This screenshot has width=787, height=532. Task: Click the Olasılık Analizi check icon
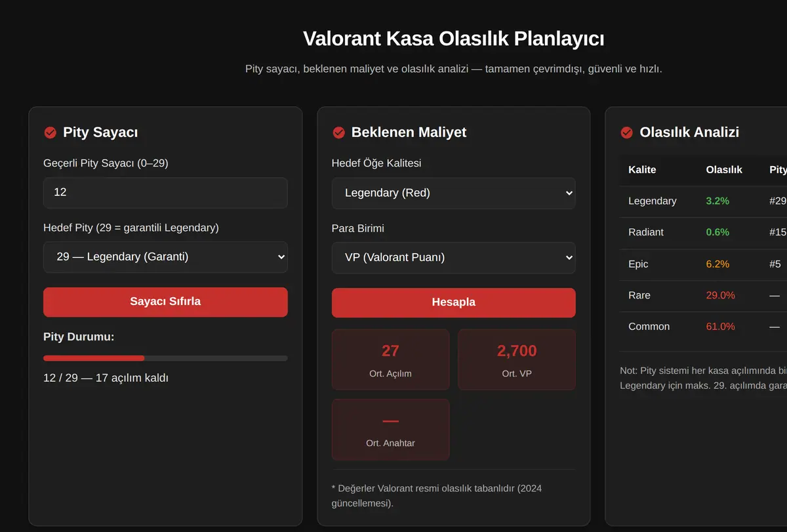pos(626,133)
